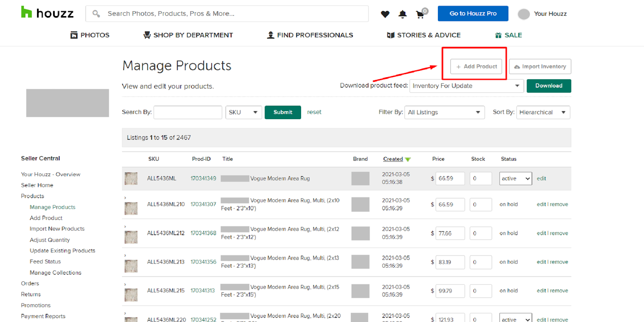Click the search magnifier icon

(96, 14)
